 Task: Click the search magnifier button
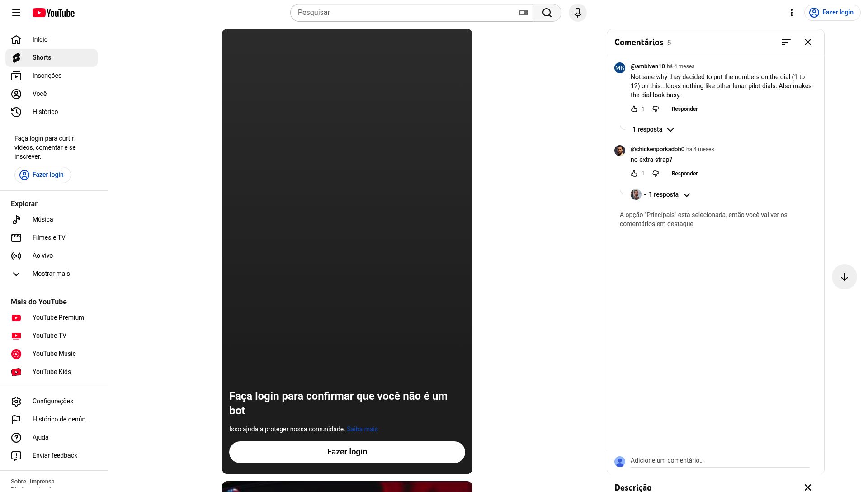coord(547,13)
